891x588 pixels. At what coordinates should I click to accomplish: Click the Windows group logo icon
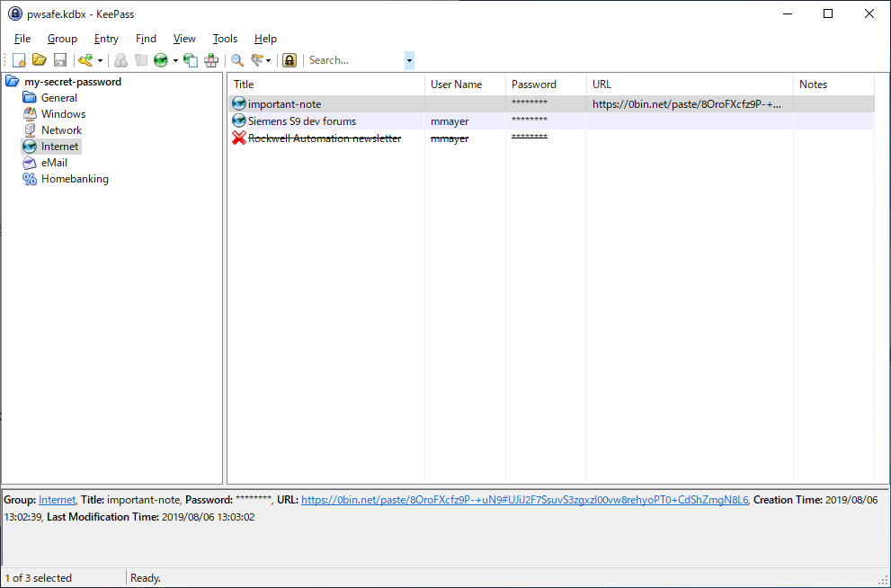tap(30, 114)
